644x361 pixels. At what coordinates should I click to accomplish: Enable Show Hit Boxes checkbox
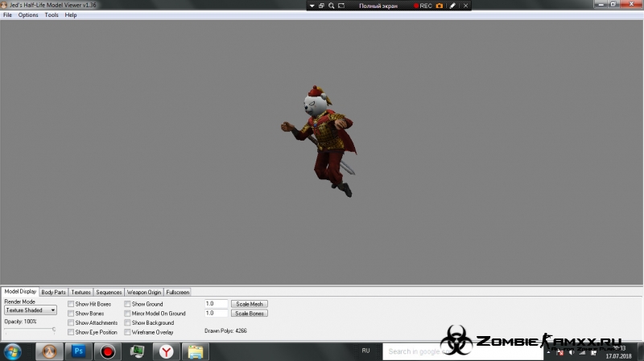[71, 304]
